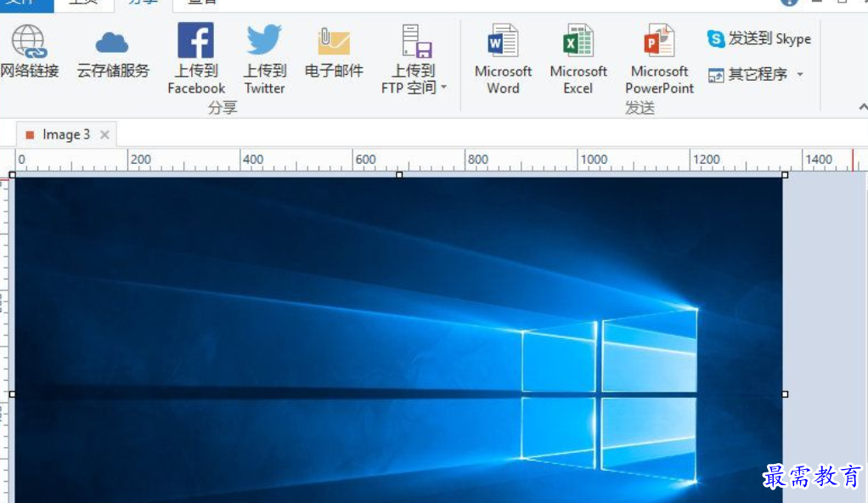Image resolution: width=868 pixels, height=503 pixels.
Task: Upload image to Twitter
Action: (x=265, y=59)
